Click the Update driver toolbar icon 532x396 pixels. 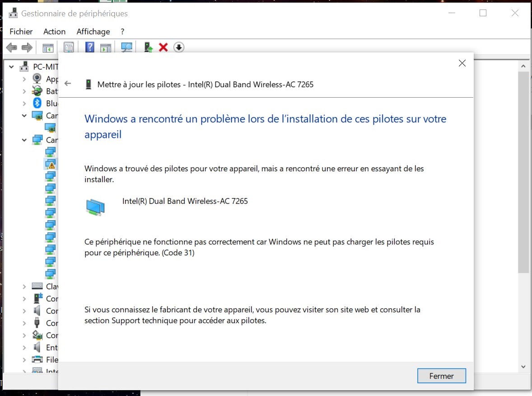click(148, 47)
